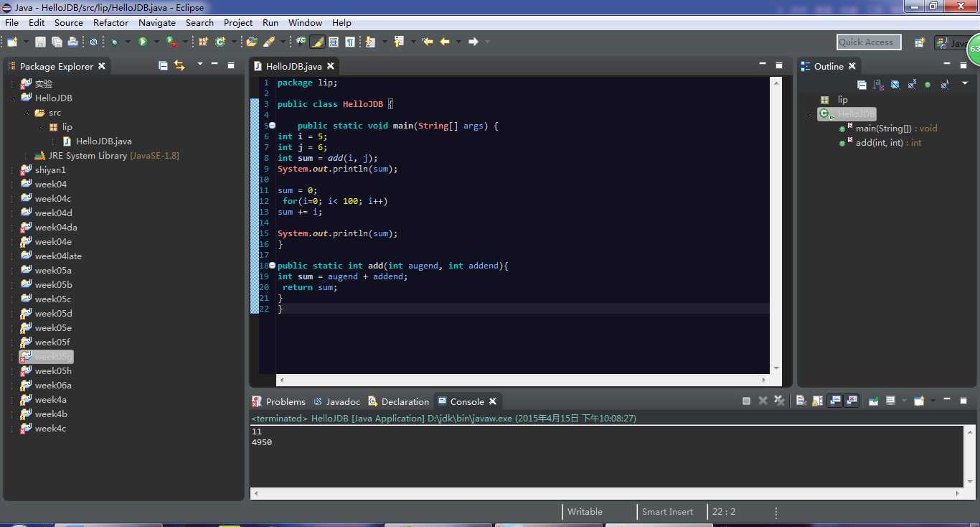Print using the printer toolbar icon
The height and width of the screenshot is (527, 980).
[72, 42]
